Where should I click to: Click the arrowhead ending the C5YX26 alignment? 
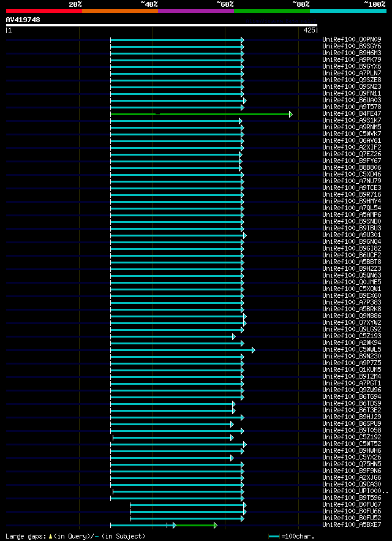(x=232, y=458)
